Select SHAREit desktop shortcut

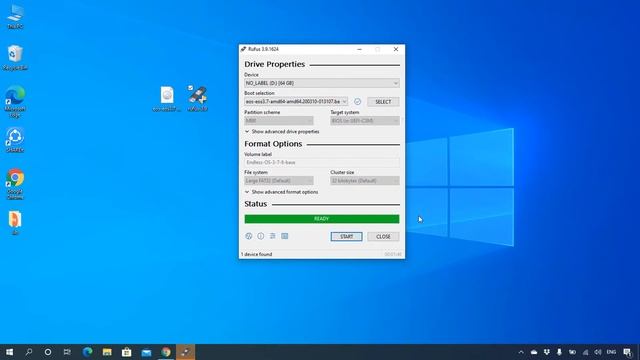15,140
